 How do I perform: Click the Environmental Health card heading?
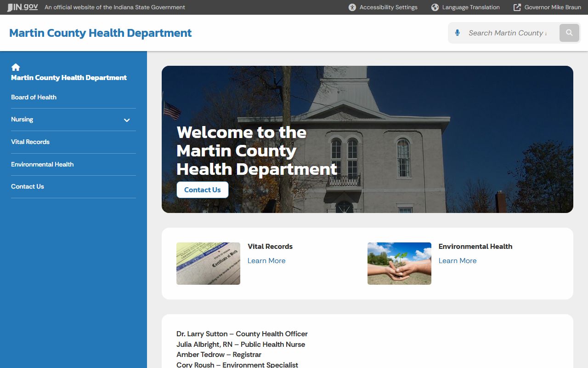click(x=475, y=247)
